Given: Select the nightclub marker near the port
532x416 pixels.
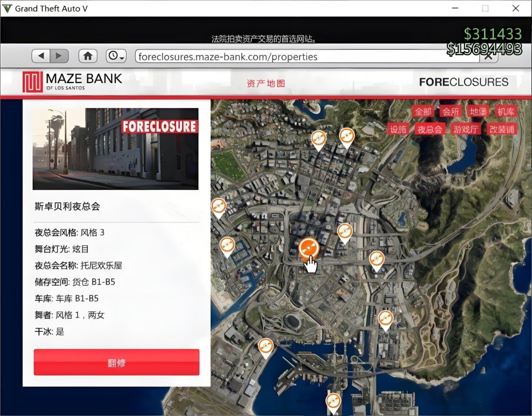Looking at the screenshot, I should [x=266, y=348].
